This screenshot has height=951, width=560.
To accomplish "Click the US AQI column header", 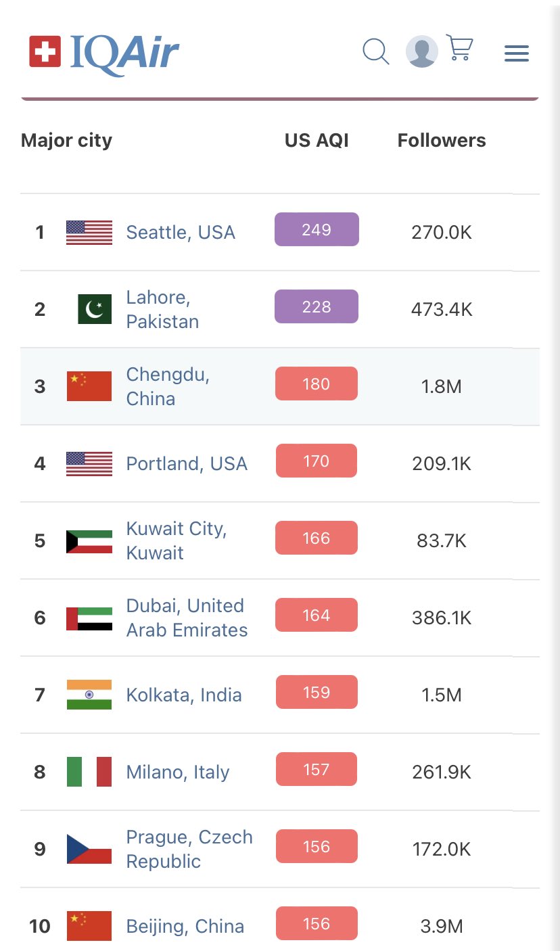I will click(317, 140).
